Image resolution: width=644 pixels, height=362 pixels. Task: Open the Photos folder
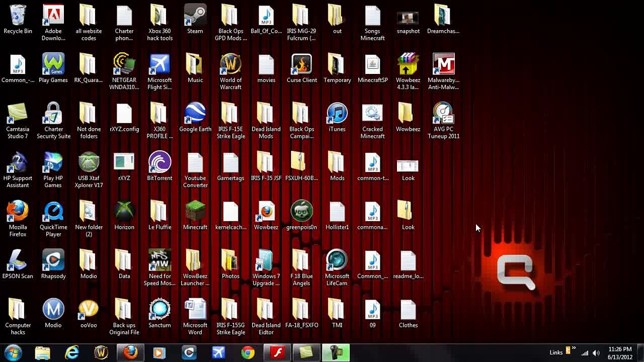[x=230, y=265]
